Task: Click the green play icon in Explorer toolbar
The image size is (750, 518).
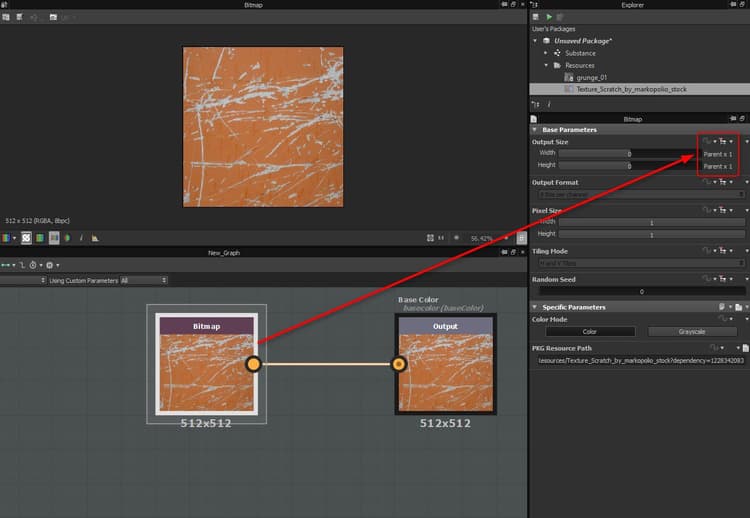Action: tap(549, 17)
